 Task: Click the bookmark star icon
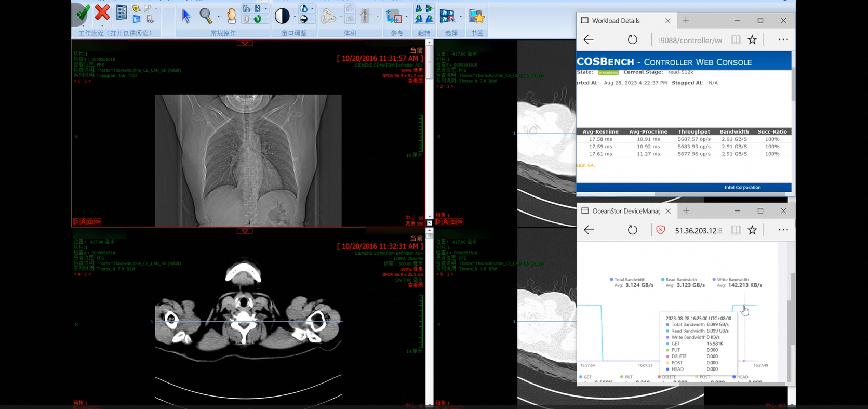pyautogui.click(x=476, y=16)
